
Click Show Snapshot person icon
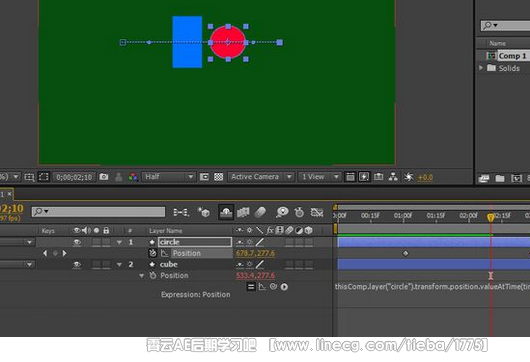click(x=119, y=177)
